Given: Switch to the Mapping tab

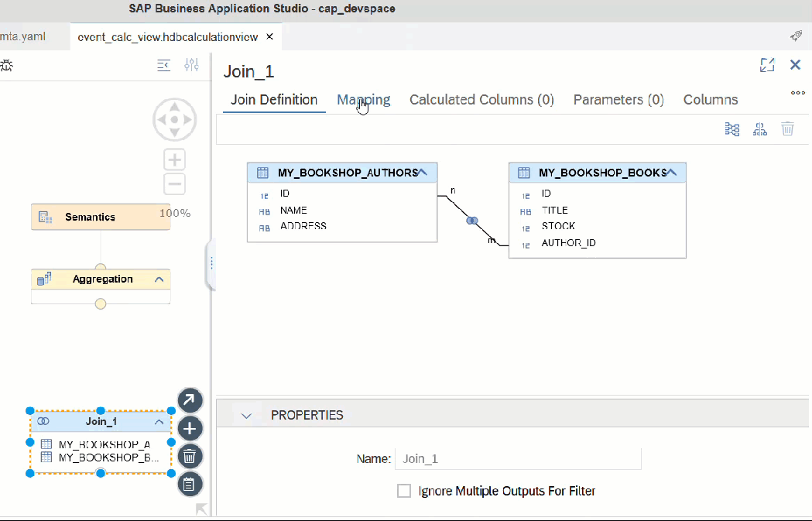Looking at the screenshot, I should coord(364,100).
